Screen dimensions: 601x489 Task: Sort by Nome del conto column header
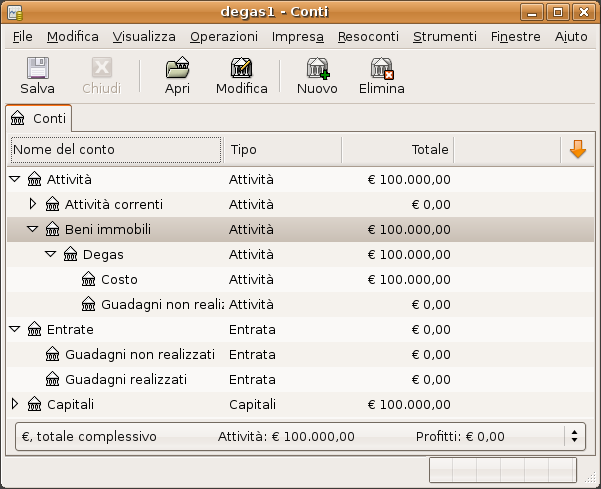click(115, 149)
